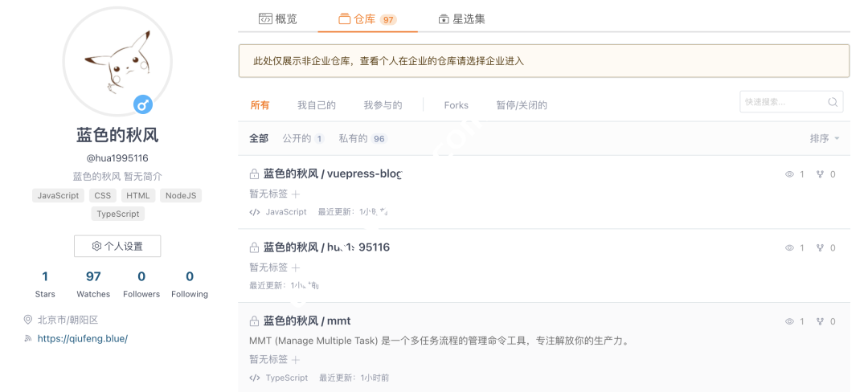
Task: Select the 所有 filter
Action: point(260,105)
